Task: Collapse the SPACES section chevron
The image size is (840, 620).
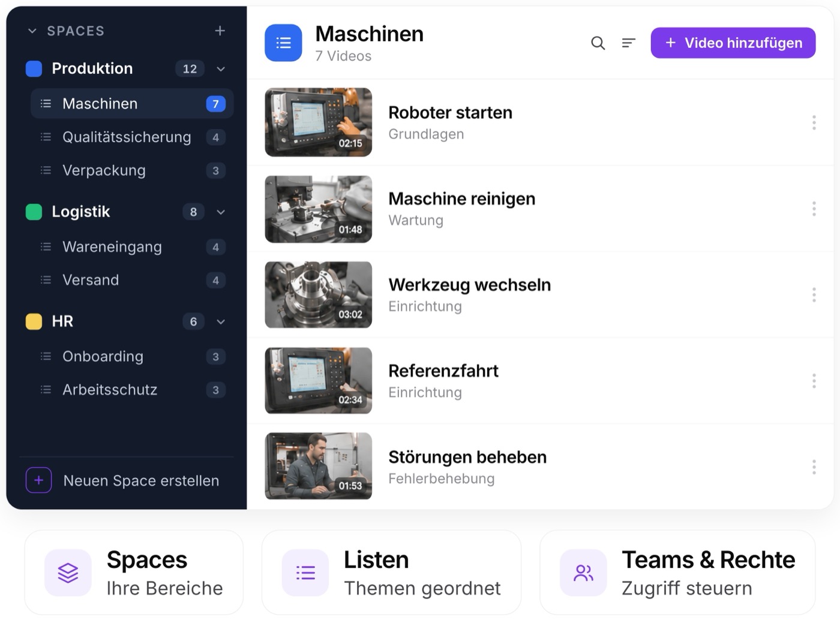Action: [32, 31]
